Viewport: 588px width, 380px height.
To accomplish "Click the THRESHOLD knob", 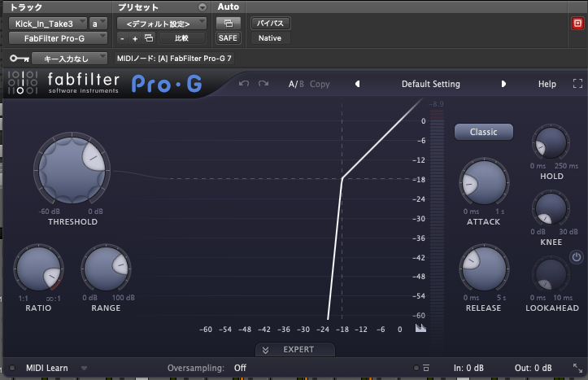I will coord(72,168).
